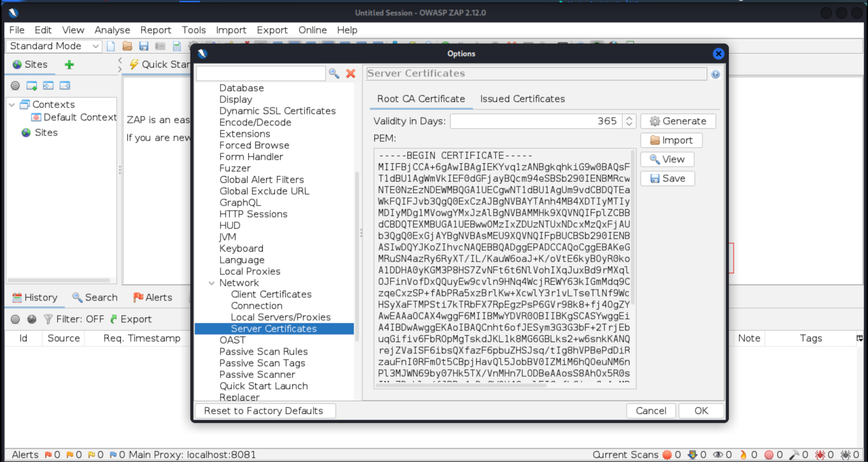Click the green plus next to Sites tab

point(69,64)
